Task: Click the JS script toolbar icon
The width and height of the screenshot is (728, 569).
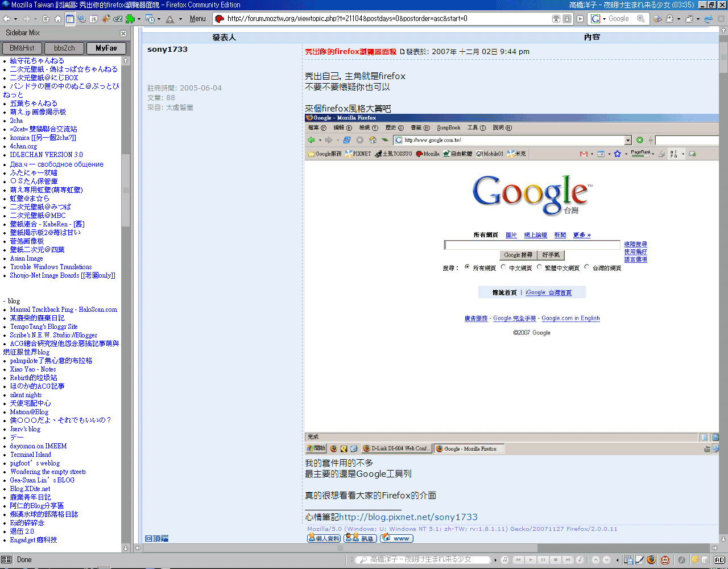Action: [x=93, y=19]
